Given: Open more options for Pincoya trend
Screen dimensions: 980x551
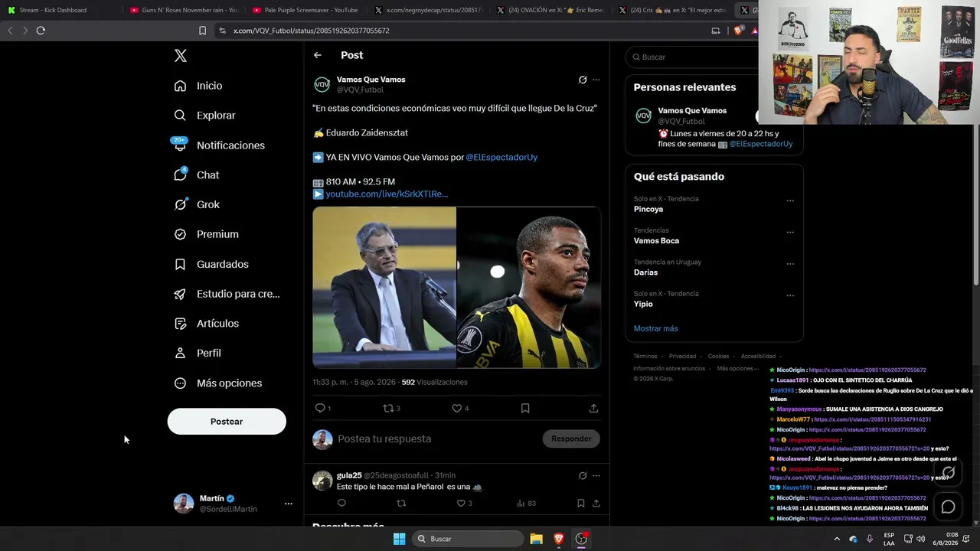Looking at the screenshot, I should [790, 201].
